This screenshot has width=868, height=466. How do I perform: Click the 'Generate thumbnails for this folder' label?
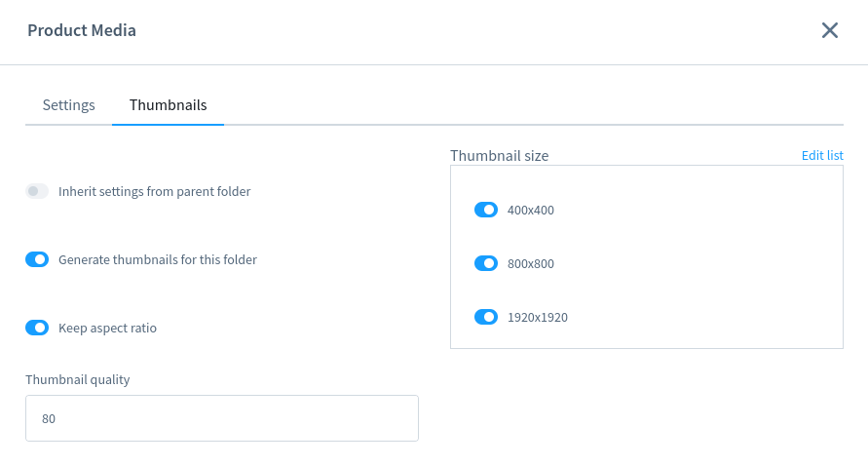click(x=158, y=260)
